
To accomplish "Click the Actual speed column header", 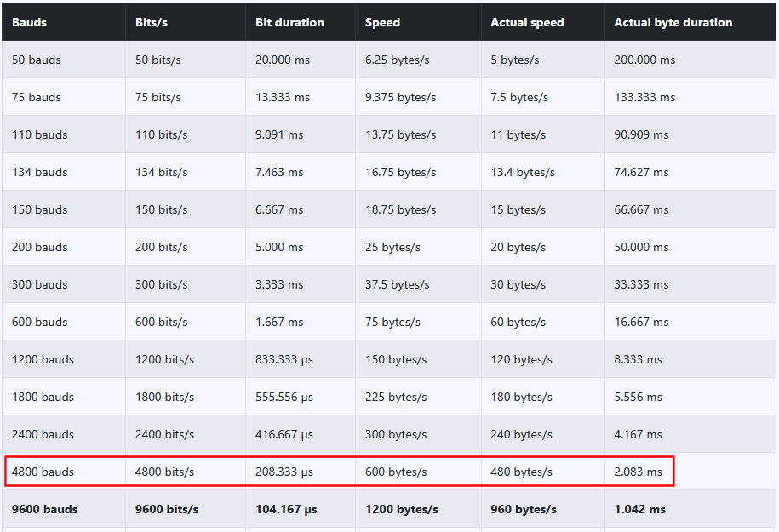I will (x=527, y=22).
